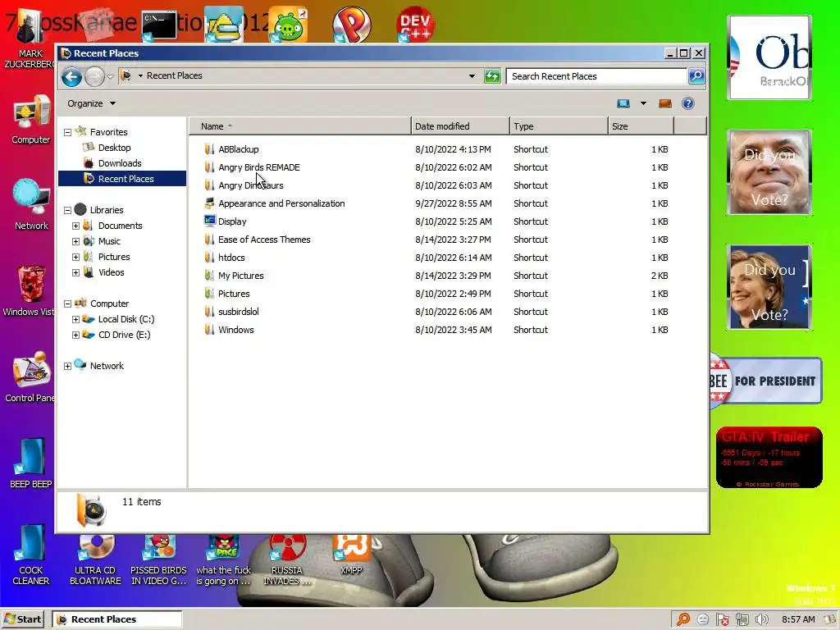Click the Forward navigation arrow
The height and width of the screenshot is (630, 840).
click(x=94, y=76)
